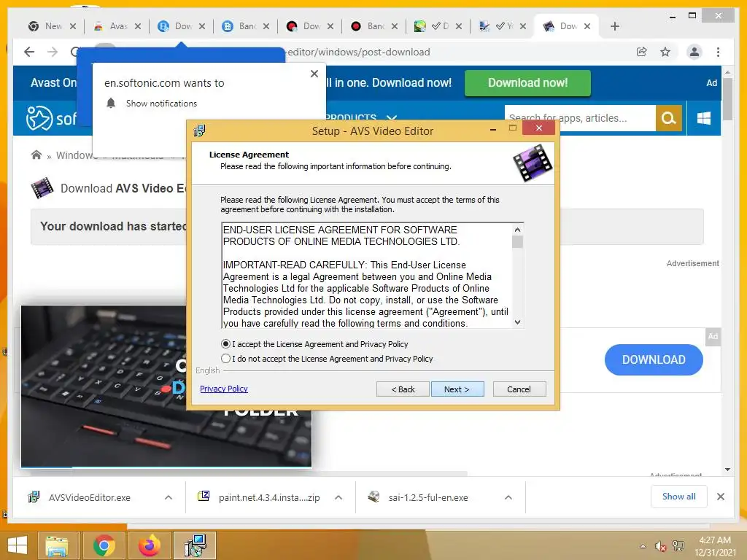Click the Back button in setup dialog
This screenshot has width=747, height=560.
[403, 389]
